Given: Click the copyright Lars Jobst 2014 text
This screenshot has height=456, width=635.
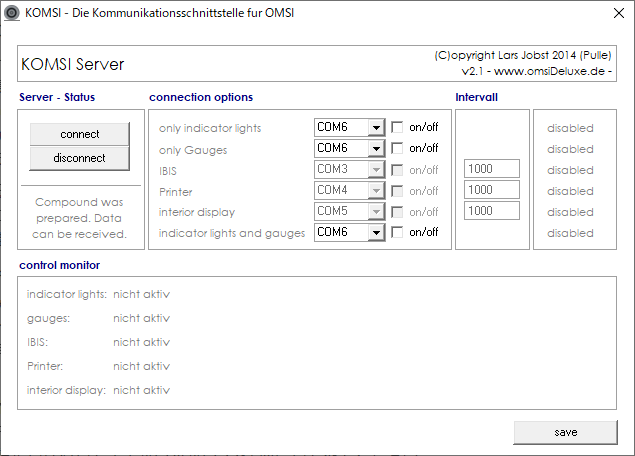Looking at the screenshot, I should coord(523,55).
